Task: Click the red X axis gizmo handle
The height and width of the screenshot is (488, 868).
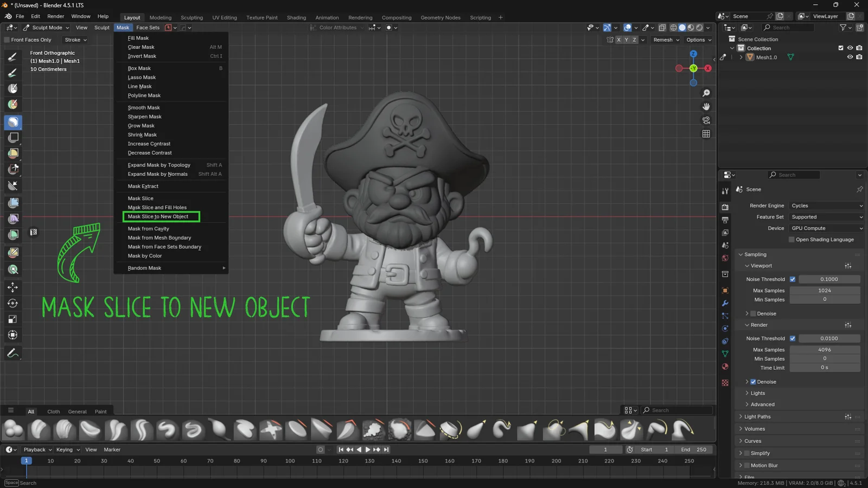Action: click(x=707, y=68)
